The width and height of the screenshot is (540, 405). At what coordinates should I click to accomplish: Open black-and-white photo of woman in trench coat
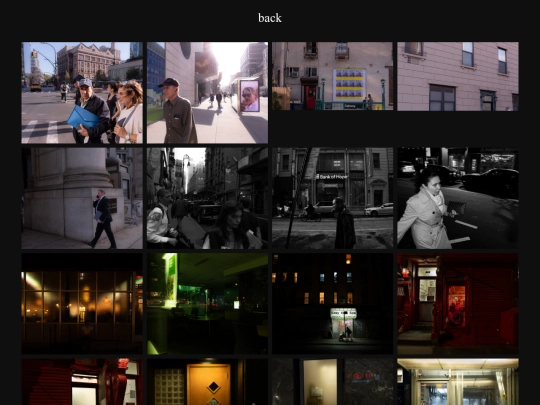(458, 198)
